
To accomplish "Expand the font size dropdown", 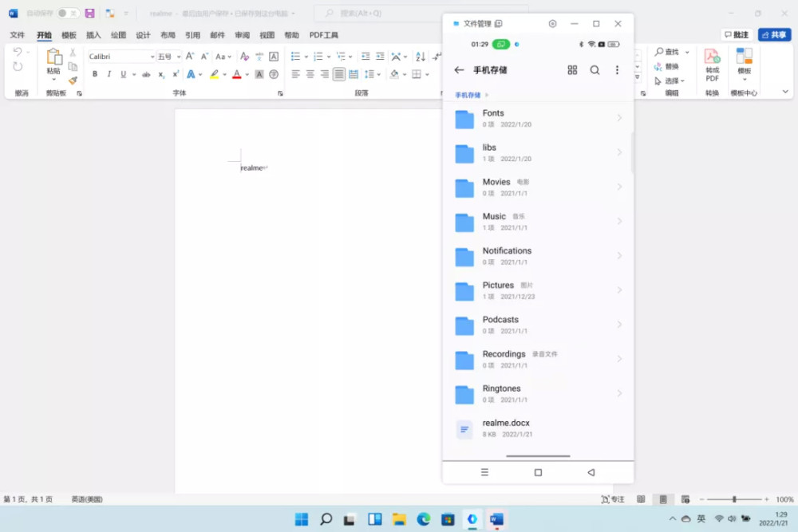I will (x=178, y=57).
